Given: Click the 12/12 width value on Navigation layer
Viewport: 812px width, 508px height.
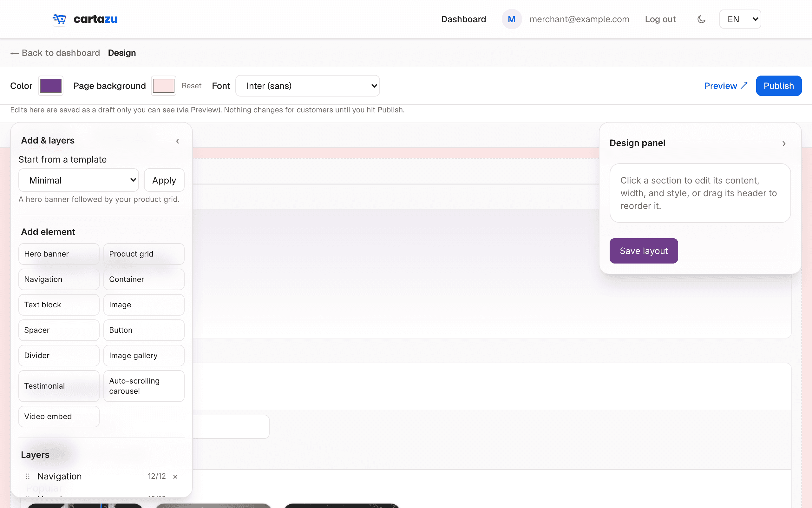Looking at the screenshot, I should tap(157, 476).
